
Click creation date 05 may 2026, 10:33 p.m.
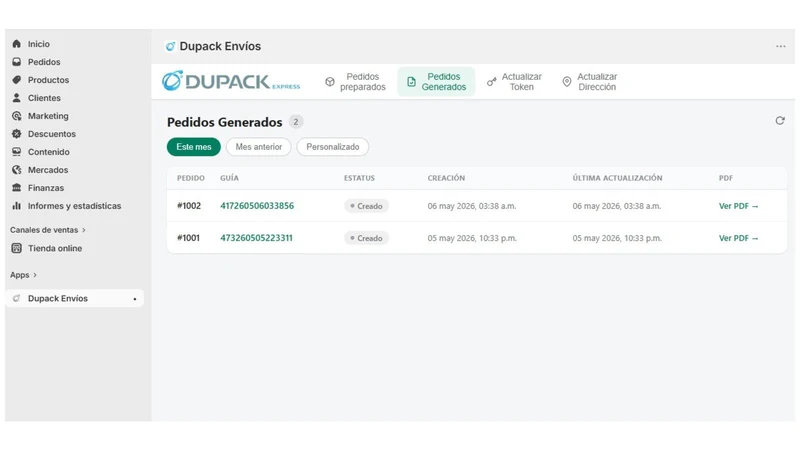pyautogui.click(x=472, y=238)
